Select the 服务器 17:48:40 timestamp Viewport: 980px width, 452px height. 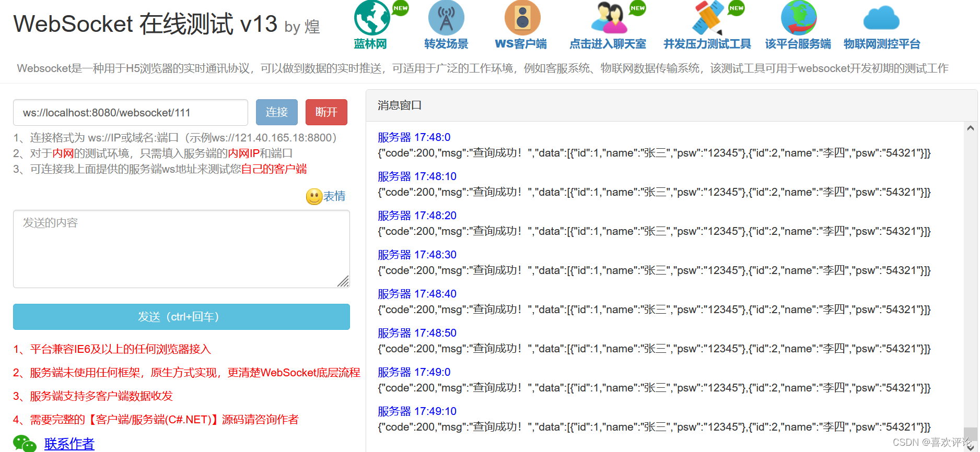click(x=417, y=294)
